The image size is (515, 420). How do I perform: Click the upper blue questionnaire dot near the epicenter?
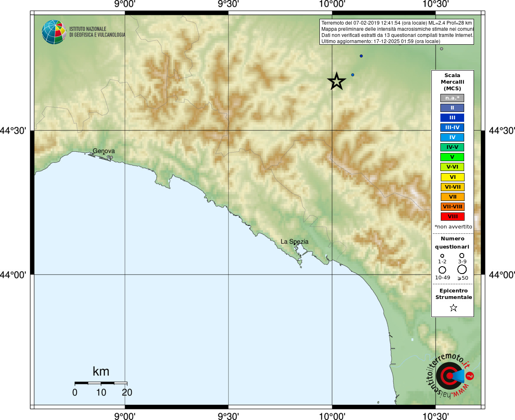click(x=361, y=56)
